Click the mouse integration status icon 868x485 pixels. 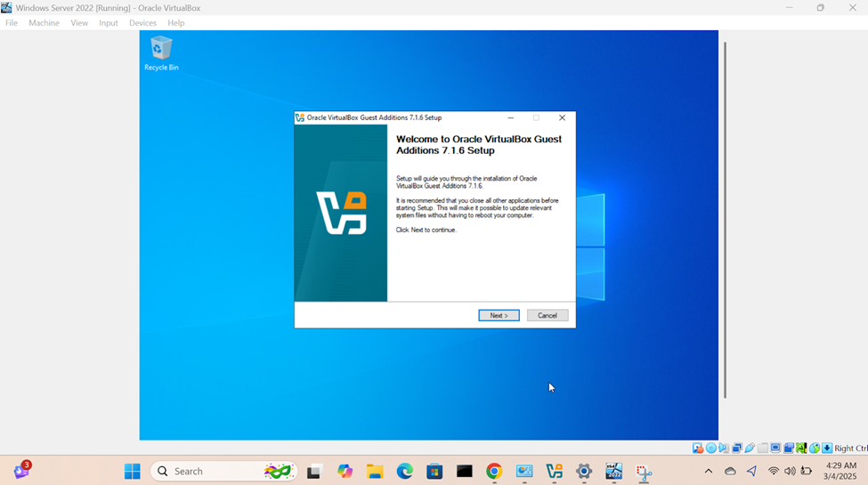(x=815, y=448)
